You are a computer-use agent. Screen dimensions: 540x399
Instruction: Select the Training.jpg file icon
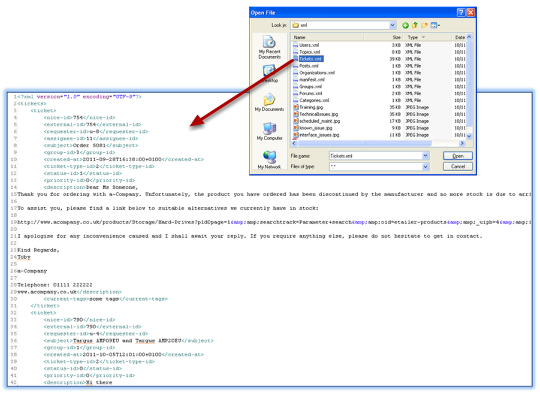(295, 107)
